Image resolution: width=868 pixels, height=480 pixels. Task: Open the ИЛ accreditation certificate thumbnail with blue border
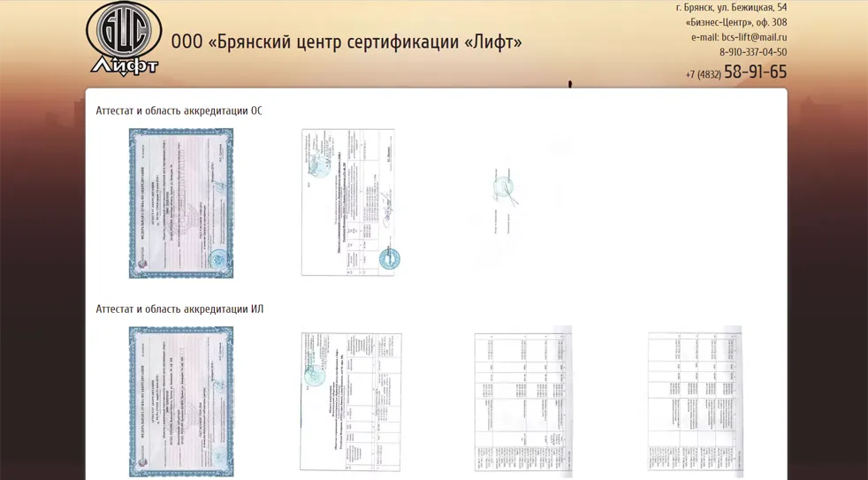pos(181,401)
